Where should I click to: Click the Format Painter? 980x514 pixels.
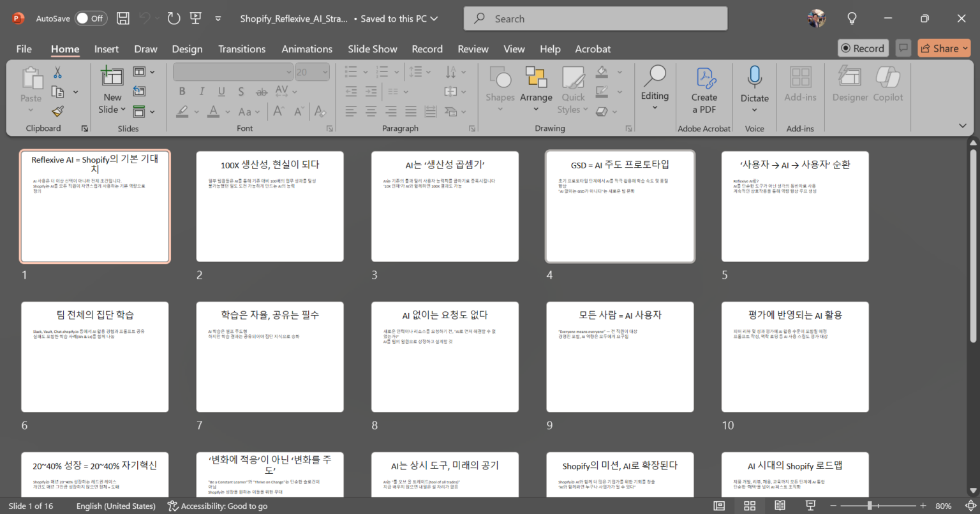[x=56, y=110]
